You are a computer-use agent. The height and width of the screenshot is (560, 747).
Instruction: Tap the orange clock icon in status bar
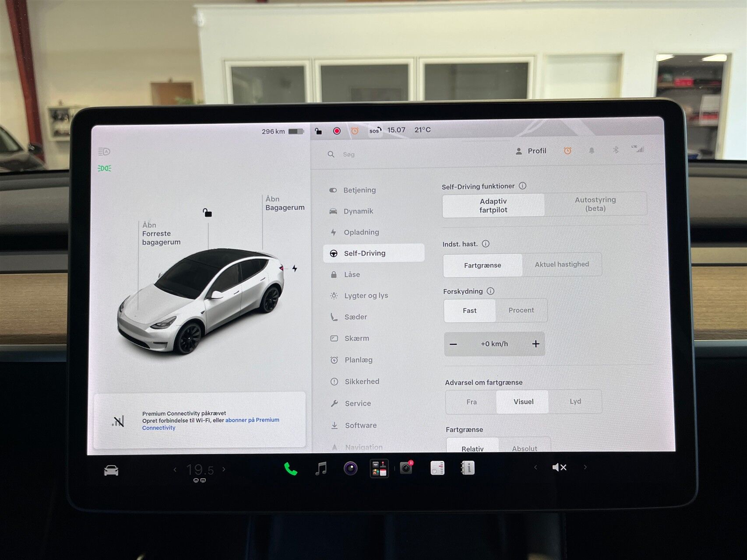(355, 131)
